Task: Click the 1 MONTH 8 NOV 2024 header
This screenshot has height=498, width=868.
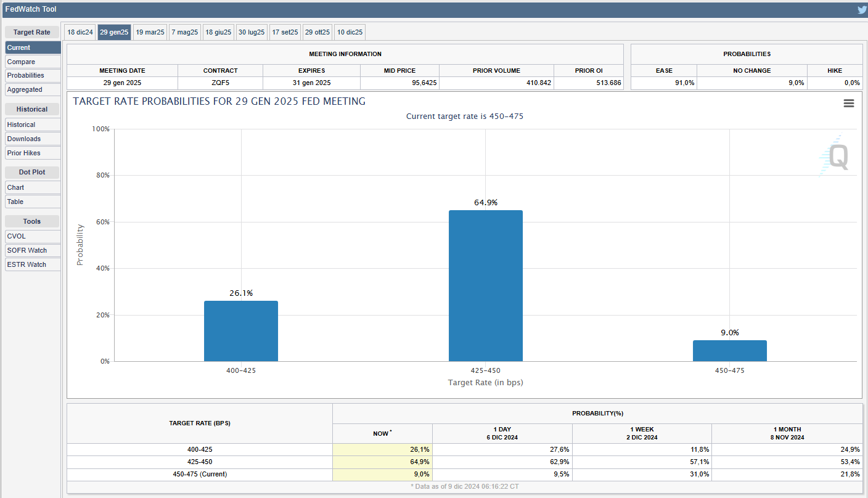Action: pos(787,433)
